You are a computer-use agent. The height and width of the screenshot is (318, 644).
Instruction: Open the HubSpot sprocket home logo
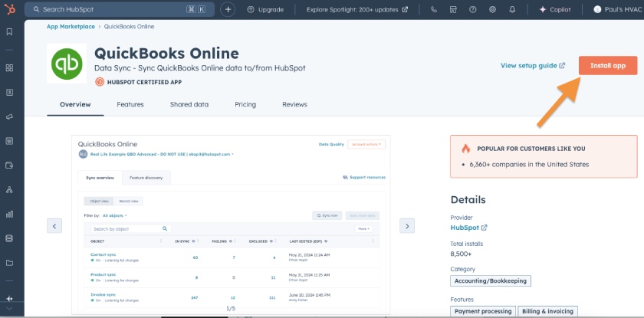click(x=9, y=9)
